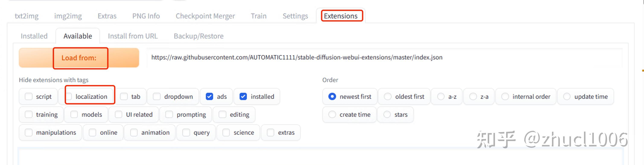The height and width of the screenshot is (165, 644).
Task: Open the Extensions tab
Action: pyautogui.click(x=341, y=16)
